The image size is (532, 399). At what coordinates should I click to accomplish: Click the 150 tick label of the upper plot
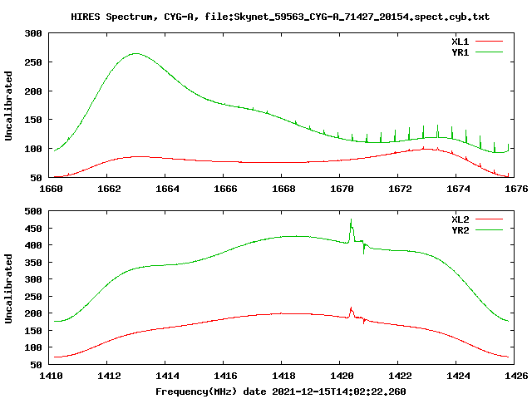click(x=33, y=120)
